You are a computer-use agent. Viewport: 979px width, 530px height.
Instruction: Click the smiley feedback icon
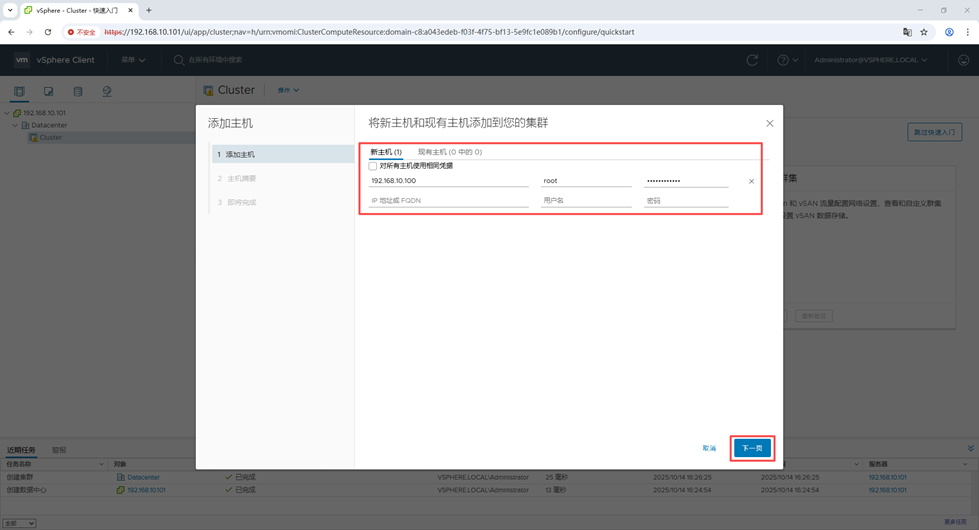(963, 60)
